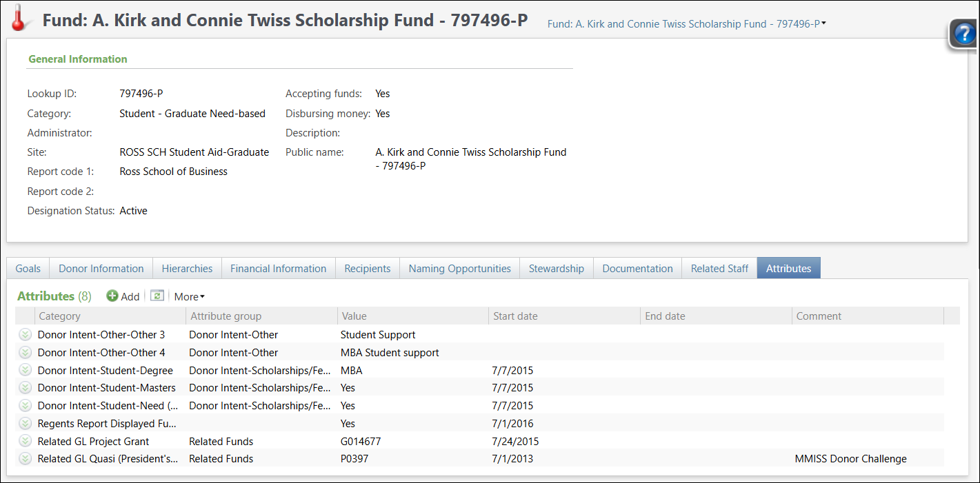Open the blue Help question mark icon
This screenshot has width=980, height=483.
(x=964, y=34)
